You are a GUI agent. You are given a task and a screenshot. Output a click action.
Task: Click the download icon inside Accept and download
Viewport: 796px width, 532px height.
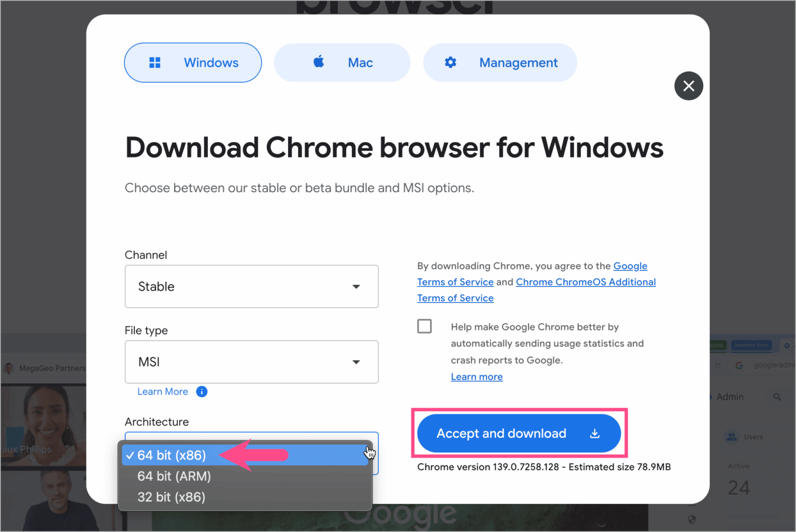(x=594, y=433)
